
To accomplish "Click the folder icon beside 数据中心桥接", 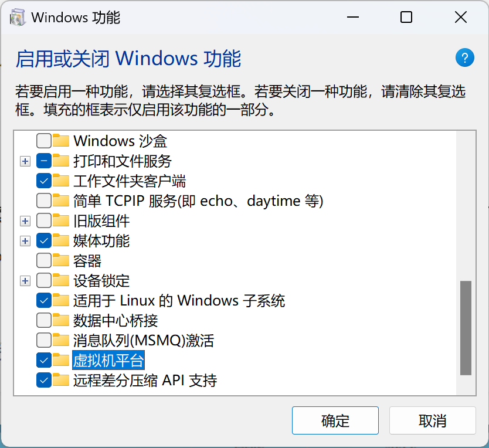I will 61,320.
